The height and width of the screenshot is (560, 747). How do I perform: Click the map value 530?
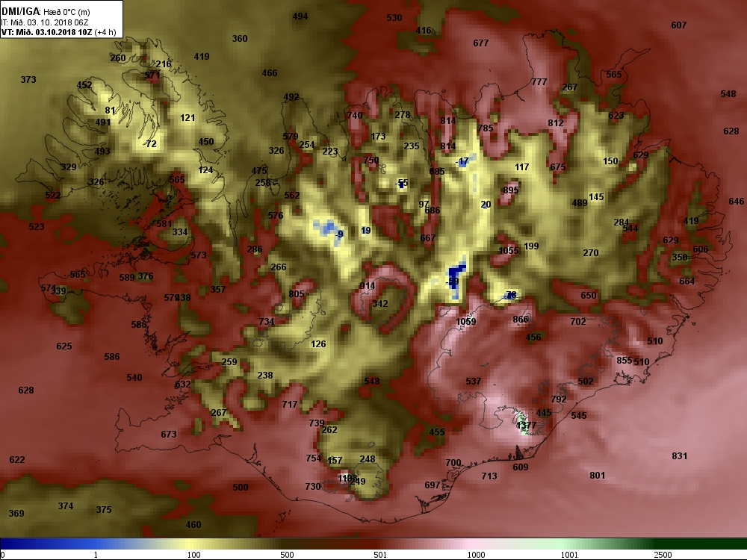[394, 18]
